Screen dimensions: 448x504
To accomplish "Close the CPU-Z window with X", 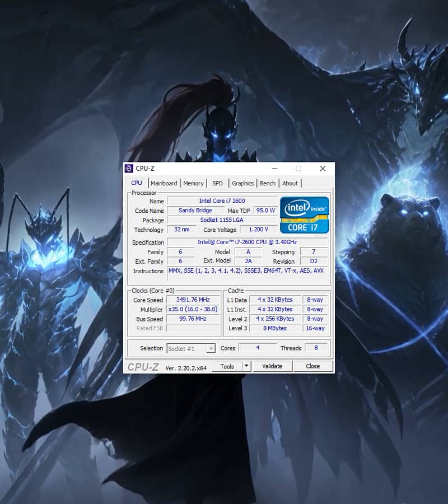I will pyautogui.click(x=323, y=169).
